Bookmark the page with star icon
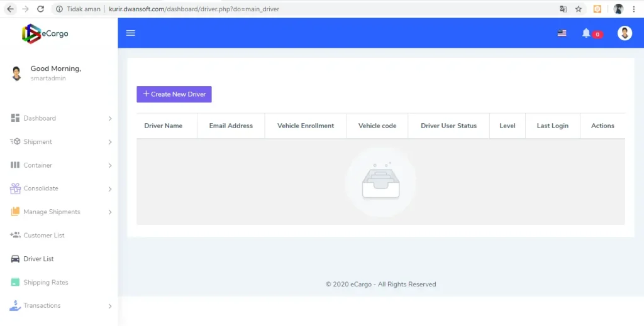The width and height of the screenshot is (644, 326). point(579,9)
